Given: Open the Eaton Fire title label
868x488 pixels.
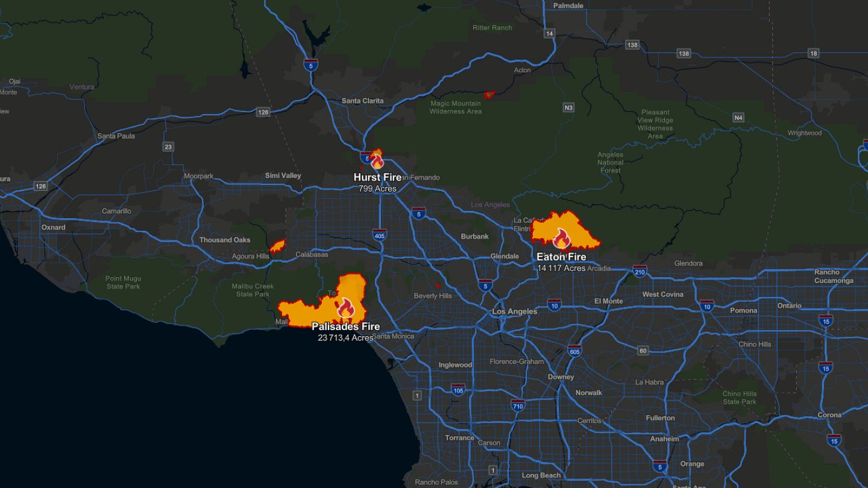Looking at the screenshot, I should (561, 257).
